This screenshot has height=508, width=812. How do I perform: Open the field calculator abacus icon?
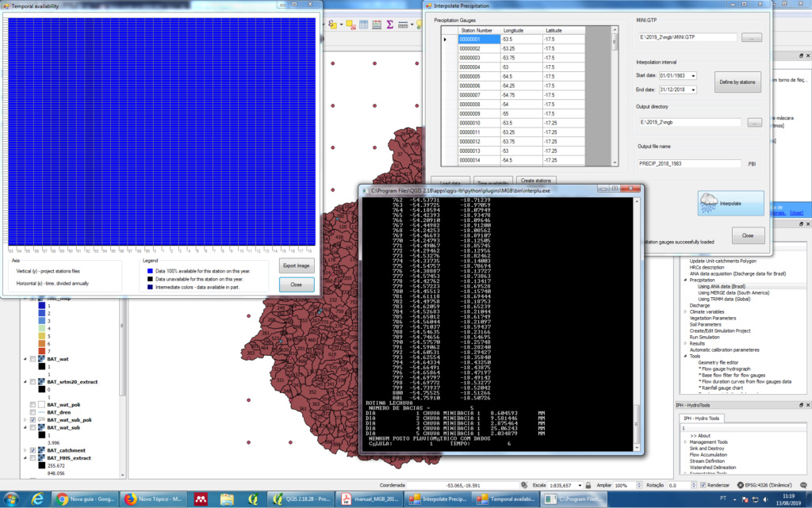[x=377, y=25]
